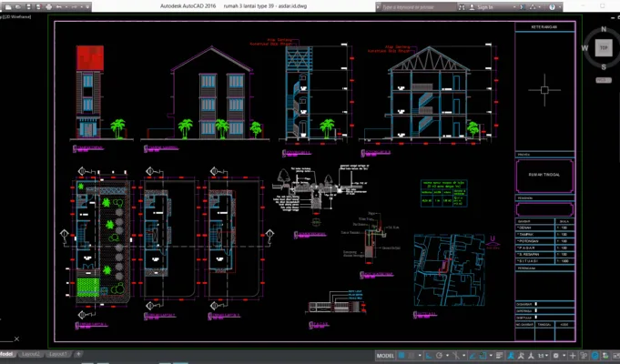Click the W compass direction on ViewCube
This screenshot has height=364, width=620.
tap(584, 48)
